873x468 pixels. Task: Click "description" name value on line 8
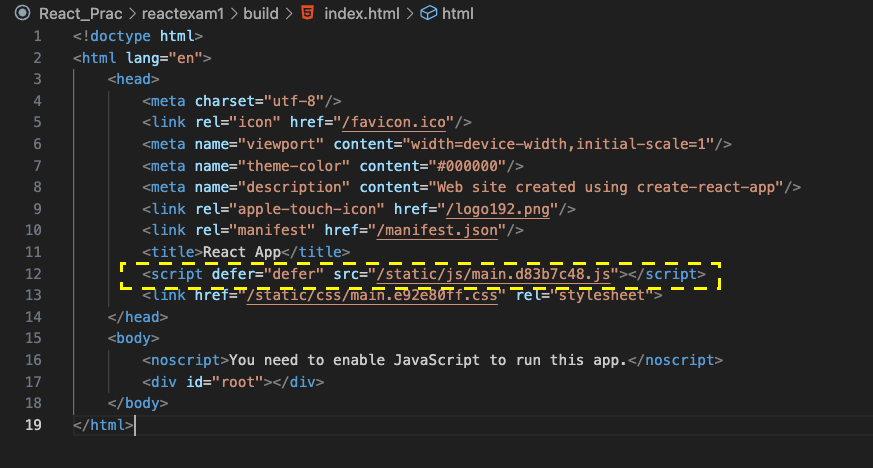[293, 187]
